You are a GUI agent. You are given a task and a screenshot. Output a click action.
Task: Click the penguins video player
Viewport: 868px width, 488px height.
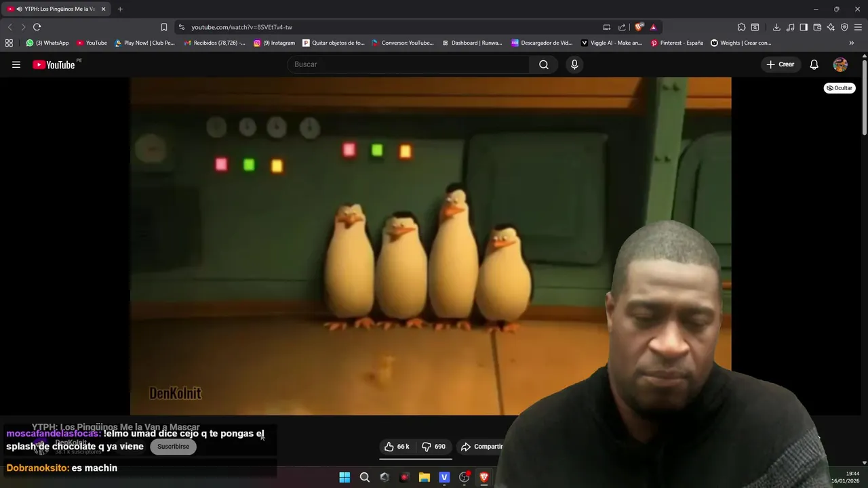pos(431,246)
